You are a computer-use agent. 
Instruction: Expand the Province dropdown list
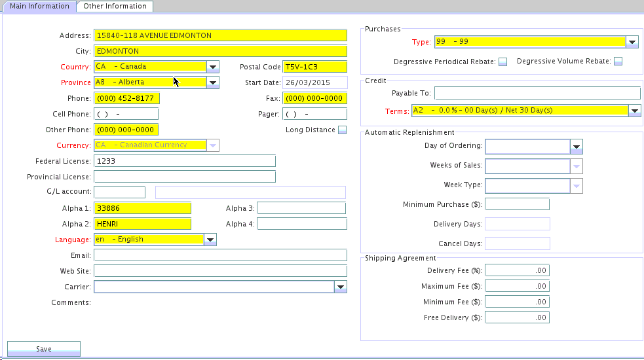click(213, 82)
